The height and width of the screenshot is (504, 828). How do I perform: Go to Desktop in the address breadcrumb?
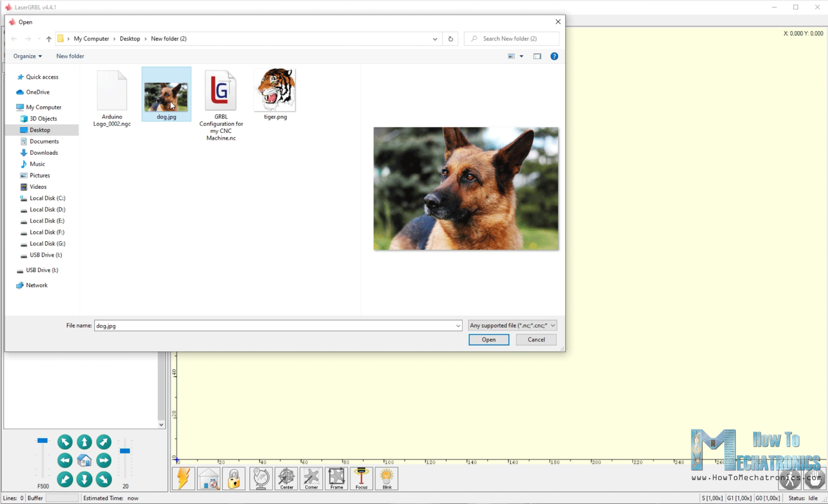130,39
